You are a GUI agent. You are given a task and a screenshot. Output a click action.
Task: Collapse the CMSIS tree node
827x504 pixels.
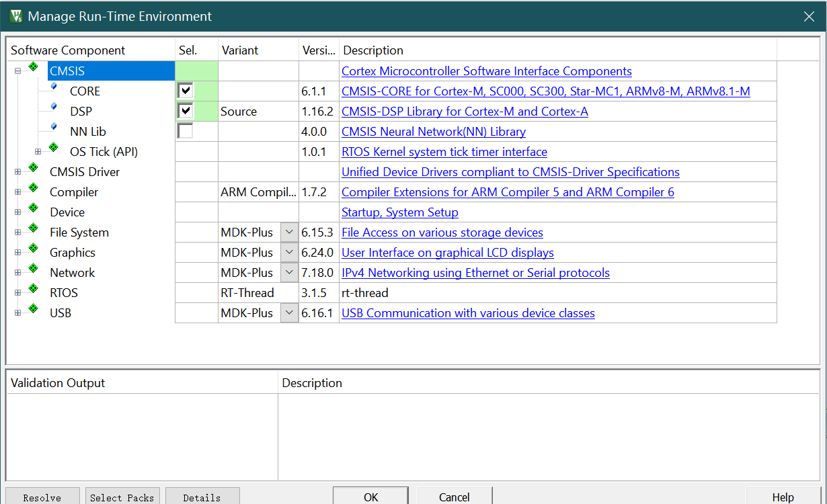point(17,71)
